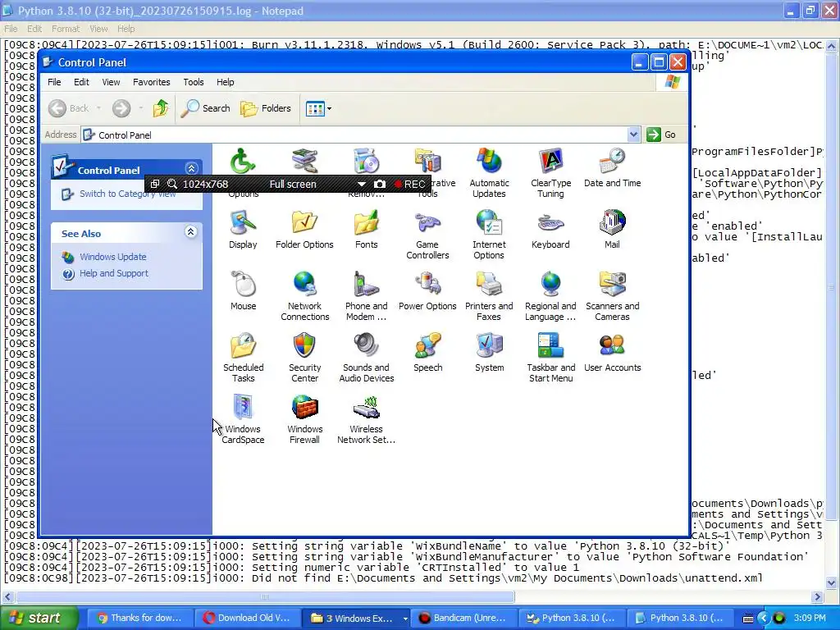Open Mouse settings icon
The image size is (840, 630).
pyautogui.click(x=243, y=291)
